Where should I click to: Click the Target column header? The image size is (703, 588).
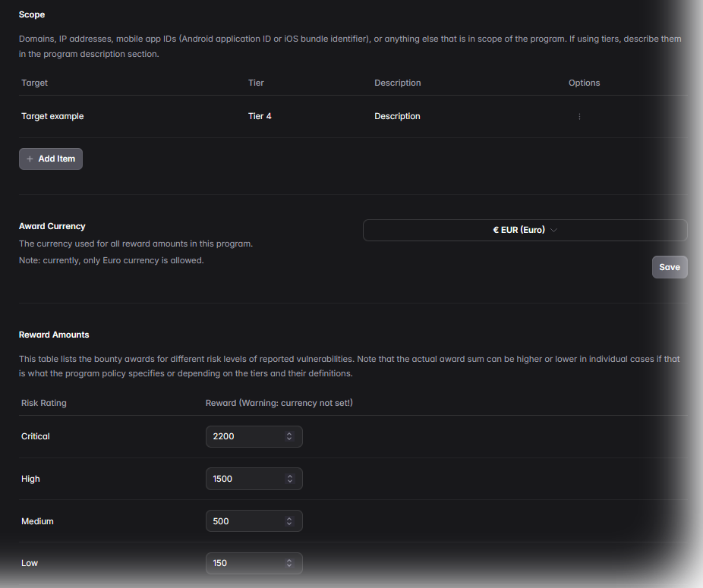[x=35, y=83]
